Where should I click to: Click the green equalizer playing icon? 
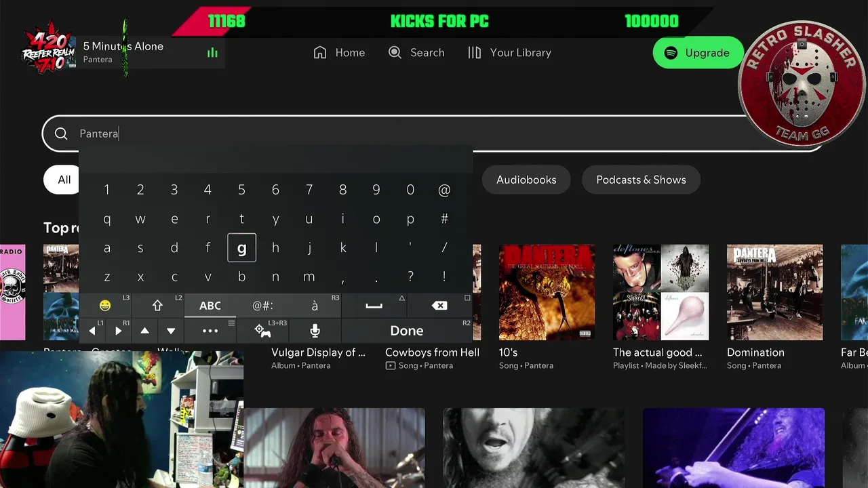pyautogui.click(x=212, y=53)
